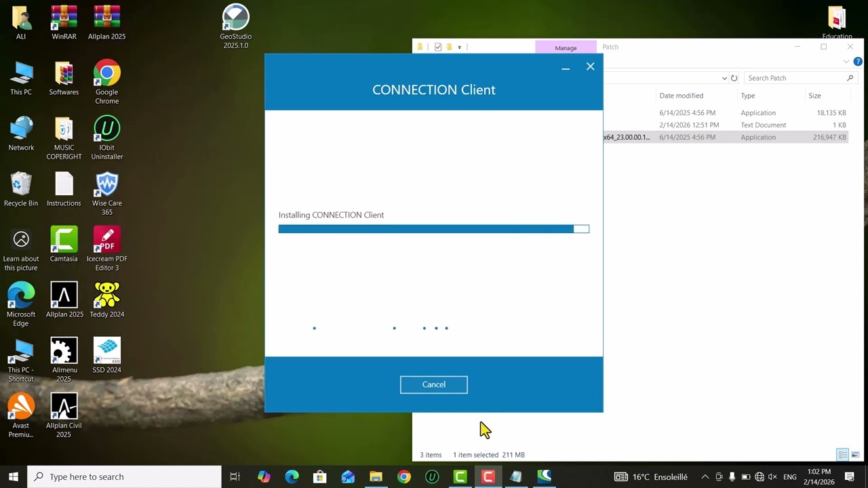This screenshot has height=488, width=868.
Task: Cancel the CONNECTION Client installation
Action: tap(434, 385)
